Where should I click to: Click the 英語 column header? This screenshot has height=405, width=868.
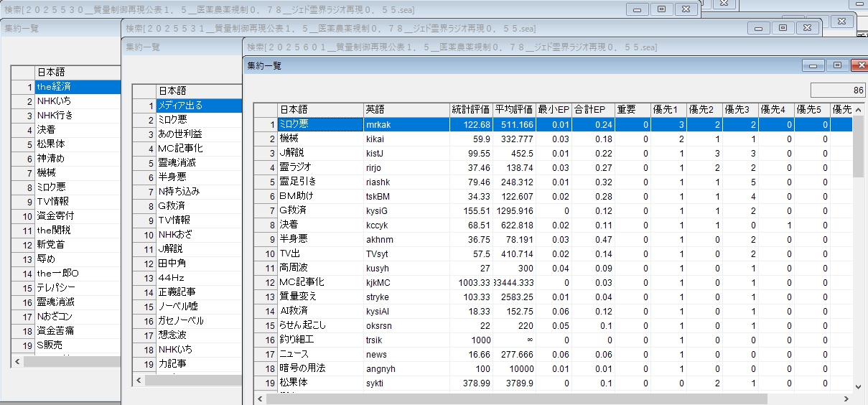405,110
